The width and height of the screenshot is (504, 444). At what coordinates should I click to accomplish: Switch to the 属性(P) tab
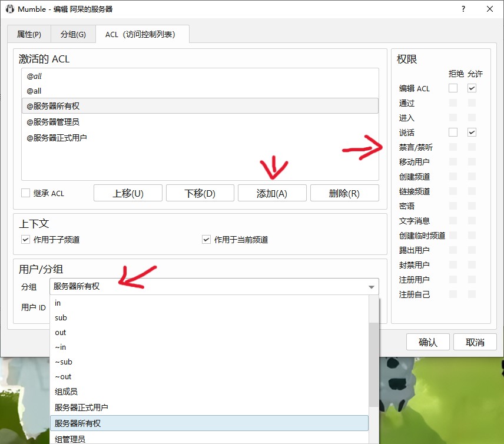tap(29, 34)
